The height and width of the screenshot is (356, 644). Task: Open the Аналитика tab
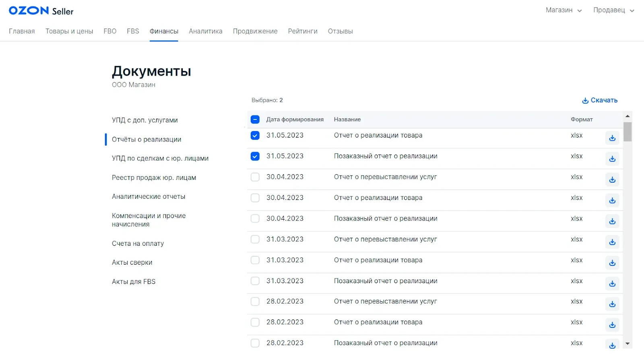click(x=206, y=31)
